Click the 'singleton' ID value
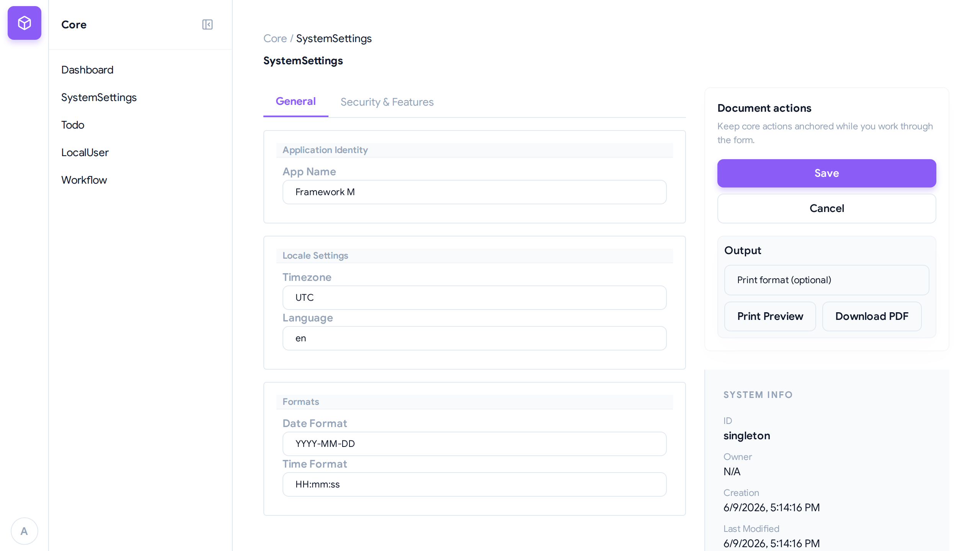 coord(747,435)
